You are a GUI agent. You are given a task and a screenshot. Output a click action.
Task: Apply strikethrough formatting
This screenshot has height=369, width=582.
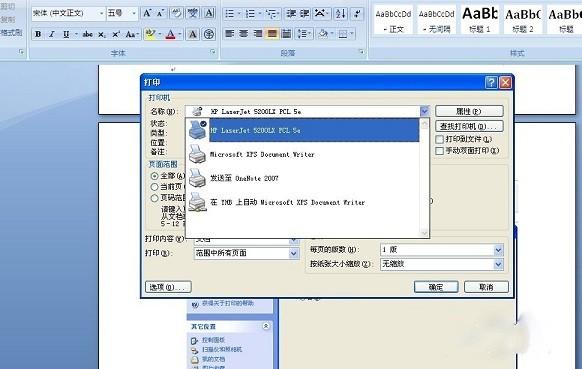pyautogui.click(x=88, y=34)
